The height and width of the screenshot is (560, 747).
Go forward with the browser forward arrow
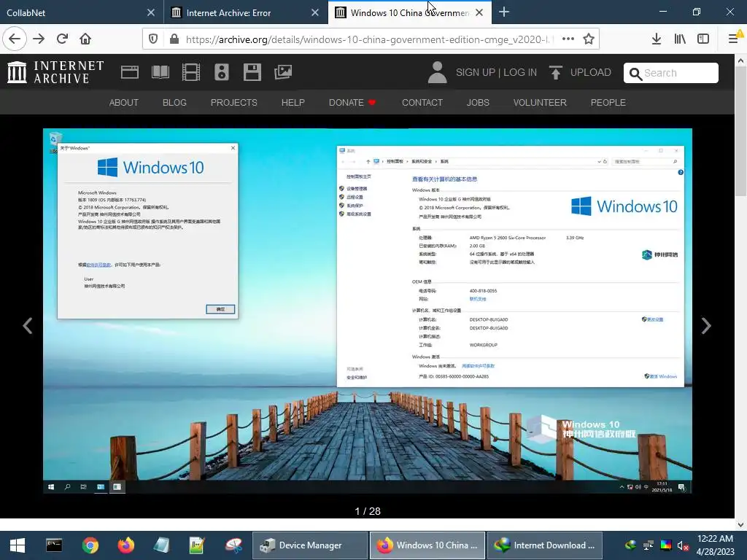[39, 39]
